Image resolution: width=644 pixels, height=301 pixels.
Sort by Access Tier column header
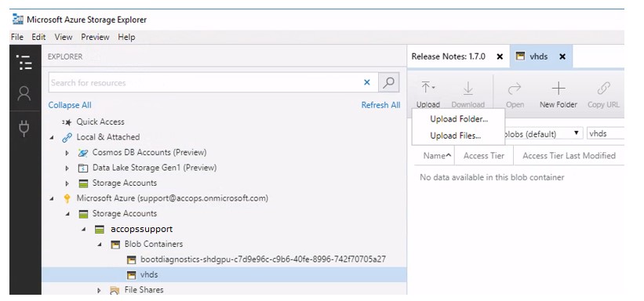pos(484,156)
